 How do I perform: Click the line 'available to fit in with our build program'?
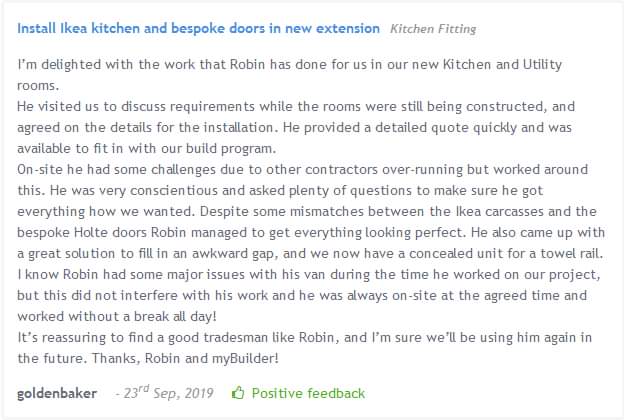pyautogui.click(x=146, y=148)
